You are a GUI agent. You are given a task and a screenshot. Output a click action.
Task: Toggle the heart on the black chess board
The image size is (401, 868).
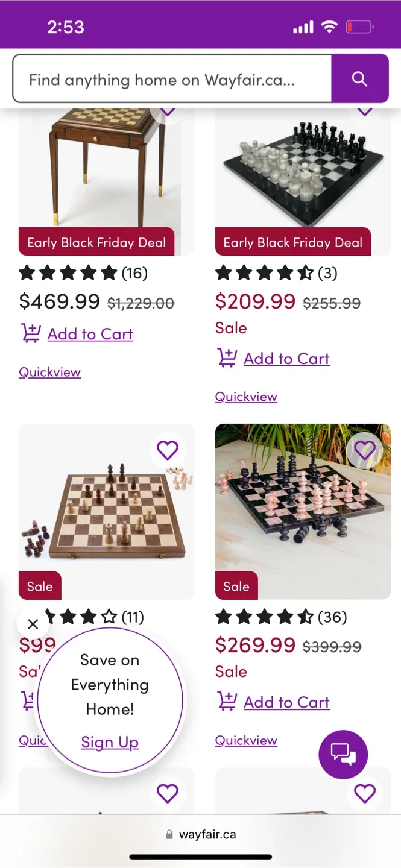click(x=364, y=112)
